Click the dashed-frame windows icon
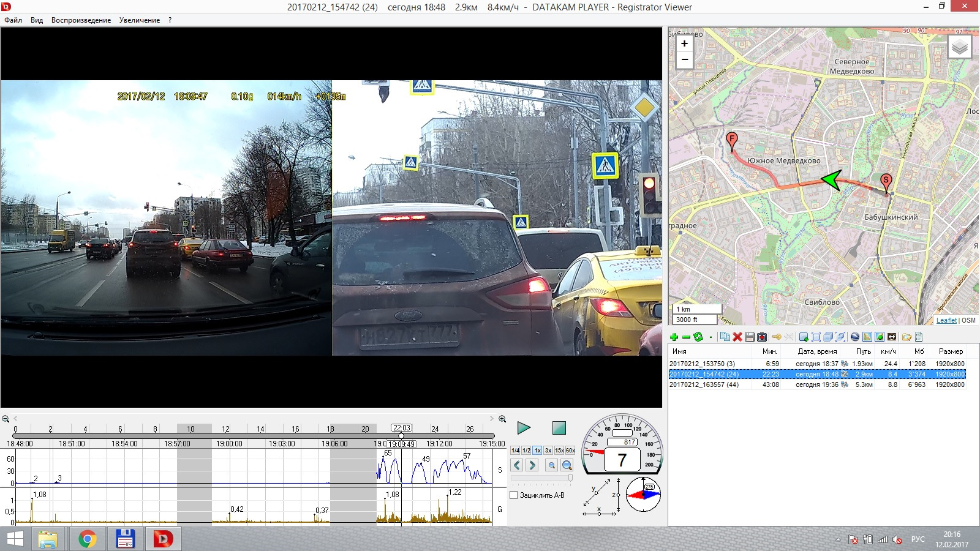Image resolution: width=980 pixels, height=551 pixels. pos(840,337)
